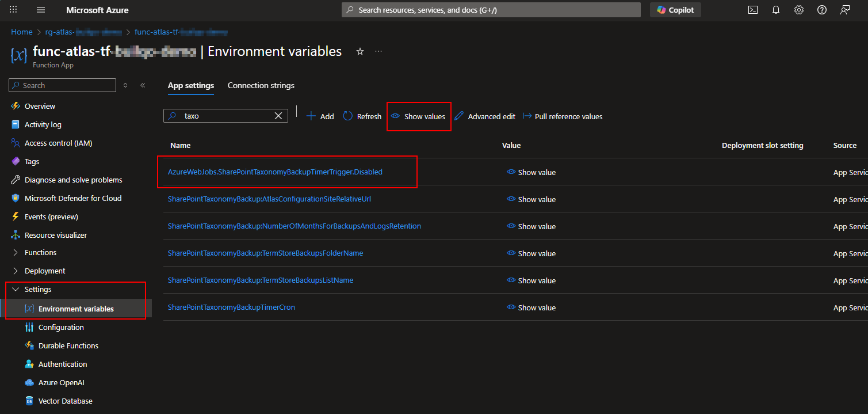This screenshot has width=868, height=414.
Task: Open the more options ellipsis beside title
Action: [378, 52]
